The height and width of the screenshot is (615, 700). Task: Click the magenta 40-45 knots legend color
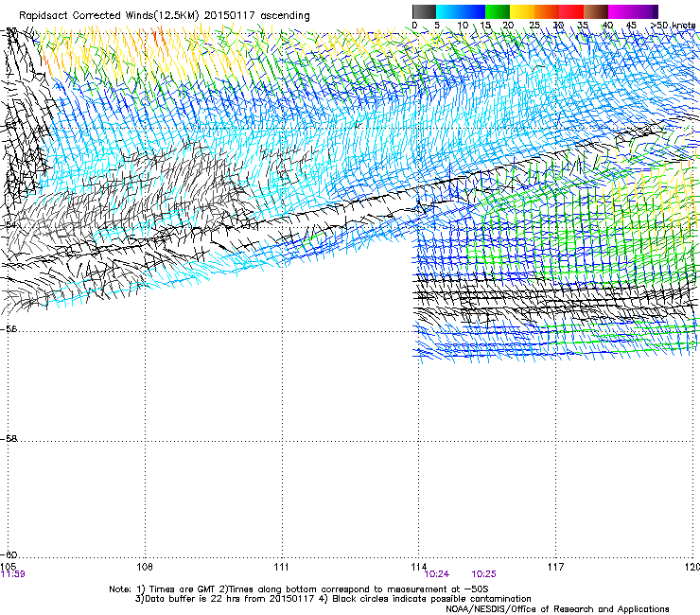[x=621, y=11]
